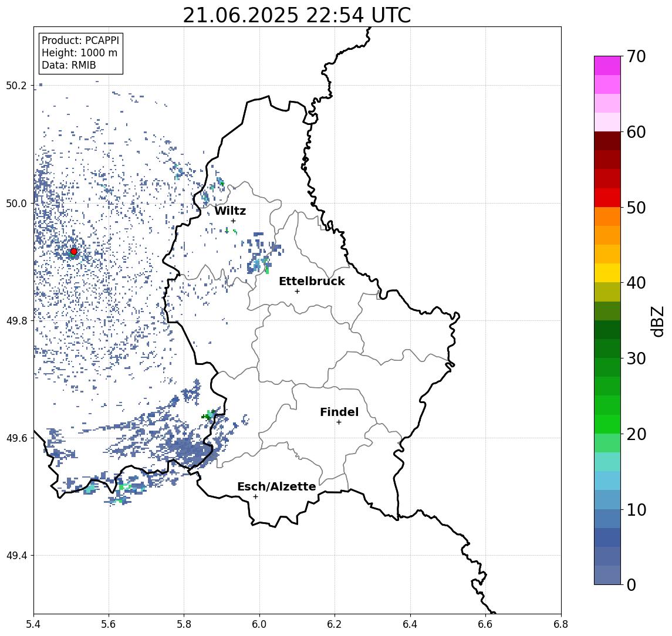The image size is (672, 636).
Task: Click the 6.2 longitude axis label
Action: (x=335, y=624)
